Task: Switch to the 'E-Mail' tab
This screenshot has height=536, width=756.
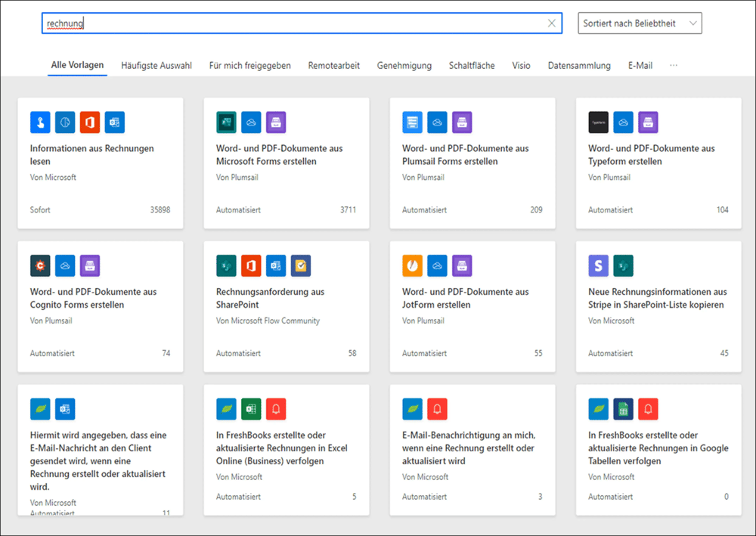Action: tap(640, 66)
